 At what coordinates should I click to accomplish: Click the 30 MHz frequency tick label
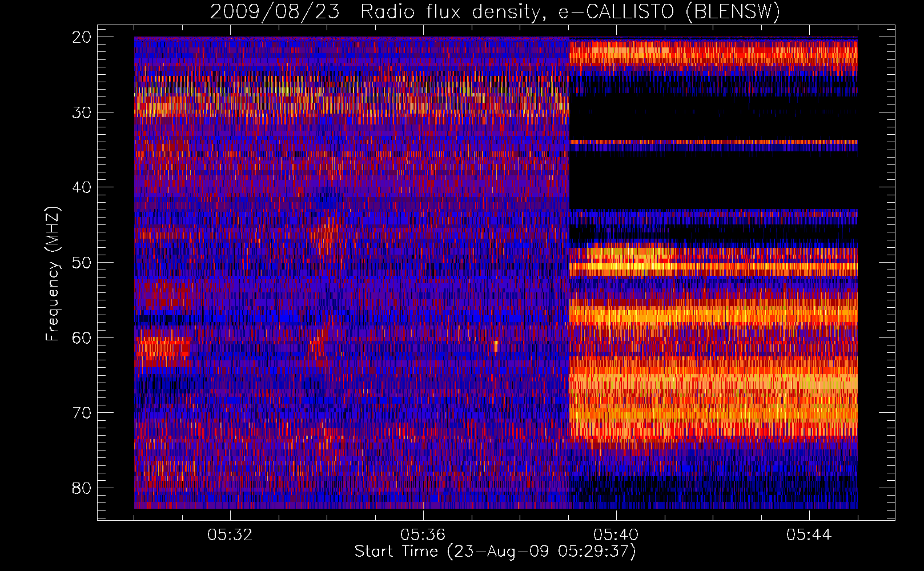[82, 112]
